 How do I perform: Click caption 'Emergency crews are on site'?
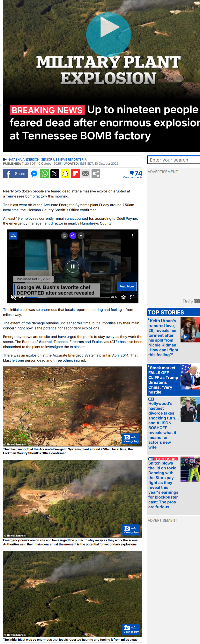click(70, 542)
